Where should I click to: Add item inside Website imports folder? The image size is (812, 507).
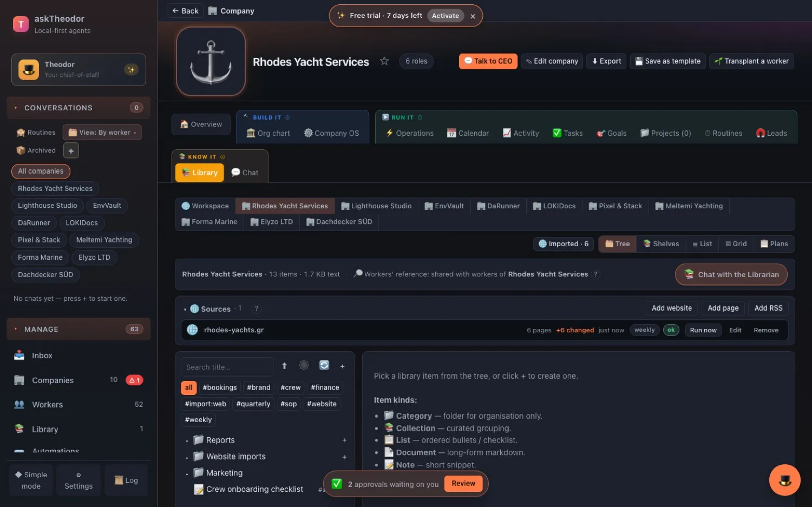pos(344,457)
